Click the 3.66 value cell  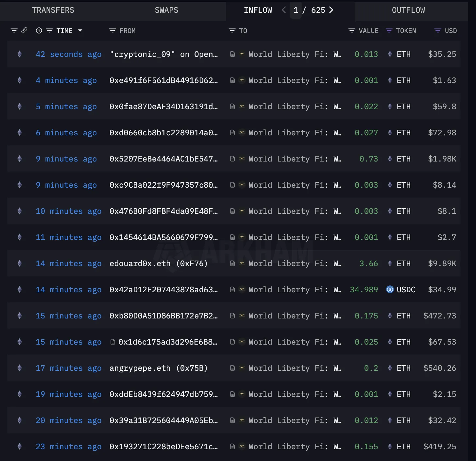click(x=368, y=264)
